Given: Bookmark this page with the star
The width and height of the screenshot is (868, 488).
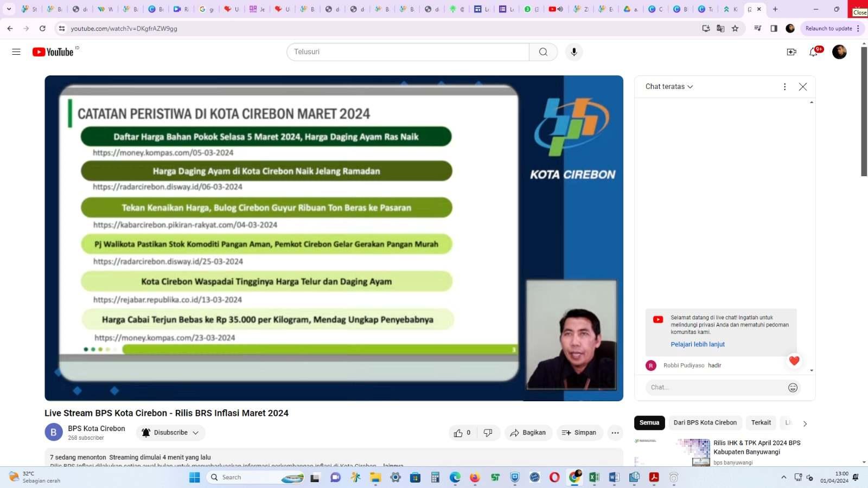Looking at the screenshot, I should click(x=735, y=28).
